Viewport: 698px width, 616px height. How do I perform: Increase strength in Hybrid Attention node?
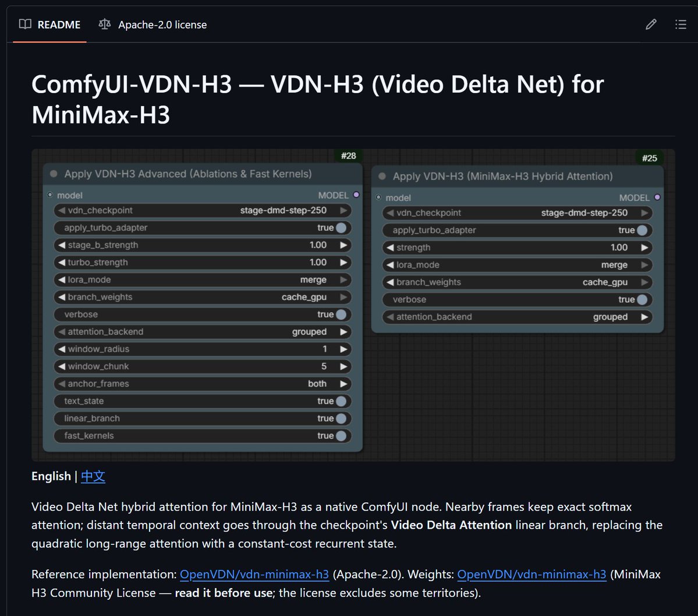(x=644, y=247)
